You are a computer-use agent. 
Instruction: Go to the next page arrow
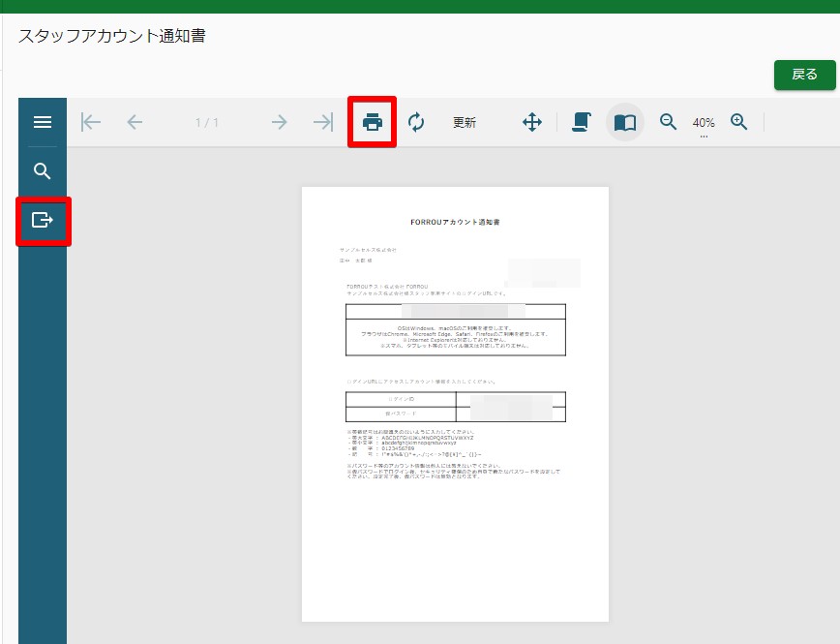tap(279, 122)
